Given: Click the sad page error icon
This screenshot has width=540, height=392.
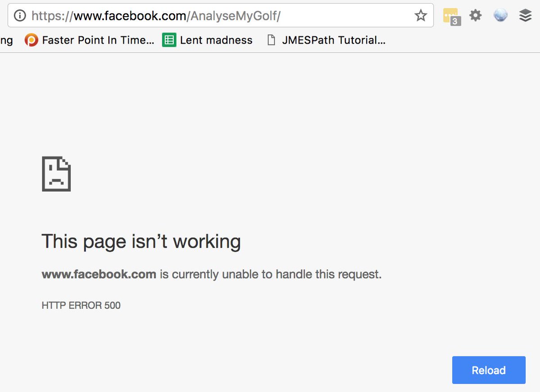Looking at the screenshot, I should tap(56, 174).
